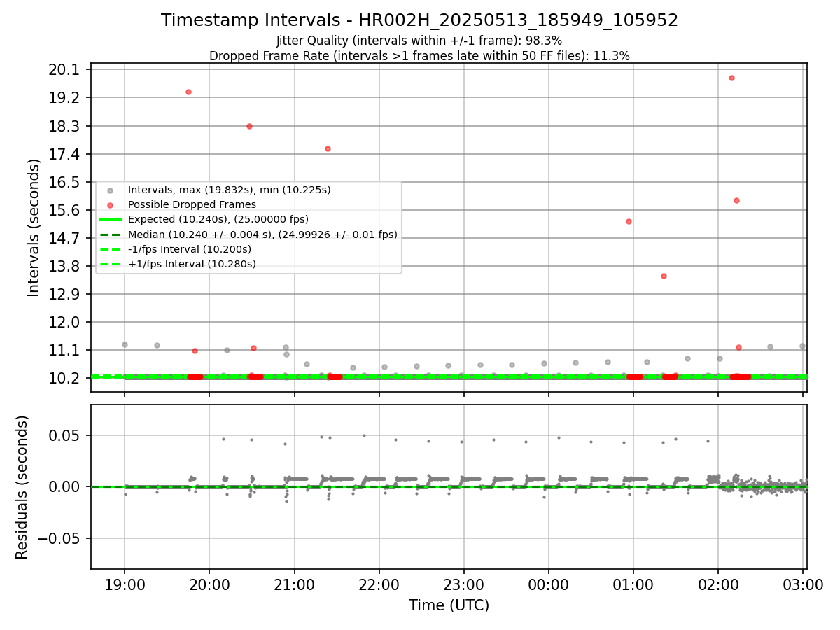Viewport: 840px width, 630px height.
Task: Select the red dropped-frame point near 13.5 seconds after 01:00
Action: [664, 276]
